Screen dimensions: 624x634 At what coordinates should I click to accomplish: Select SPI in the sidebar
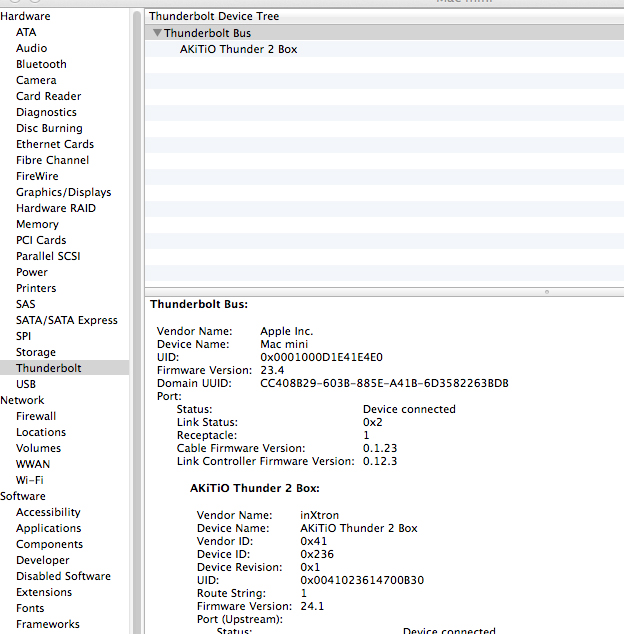(x=23, y=336)
